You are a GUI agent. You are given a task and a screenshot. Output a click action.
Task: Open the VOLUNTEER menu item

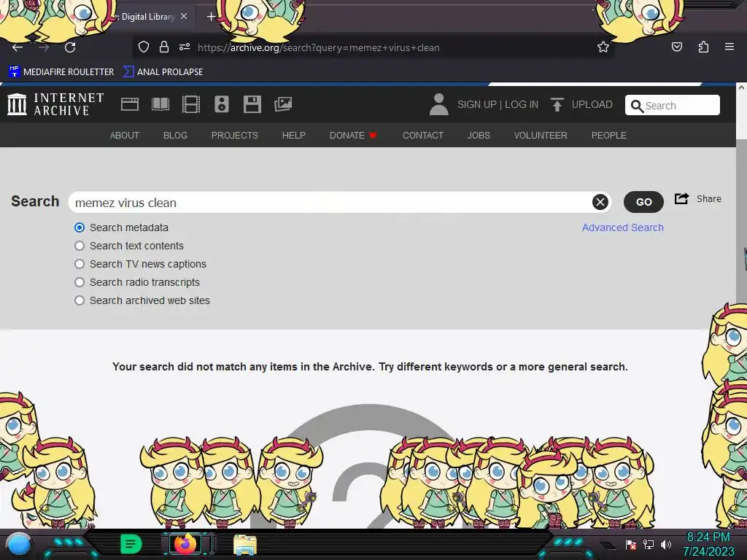541,135
